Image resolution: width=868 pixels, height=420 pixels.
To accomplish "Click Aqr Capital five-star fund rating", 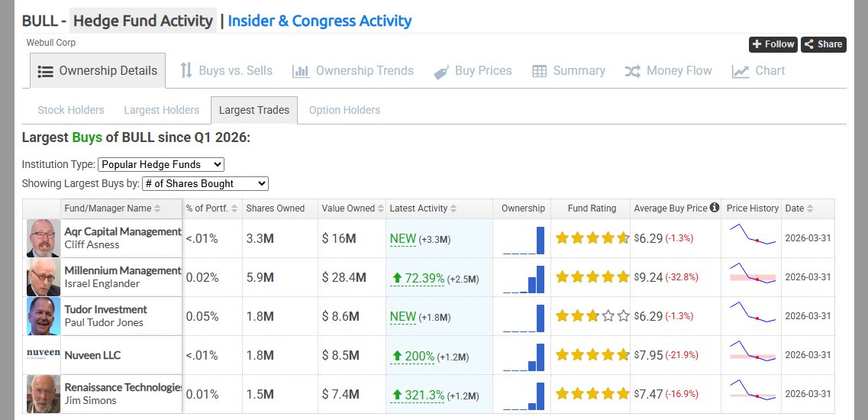I will point(592,238).
